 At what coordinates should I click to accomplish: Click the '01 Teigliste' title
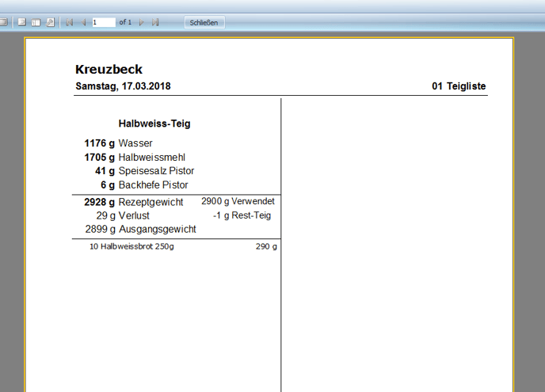(459, 86)
